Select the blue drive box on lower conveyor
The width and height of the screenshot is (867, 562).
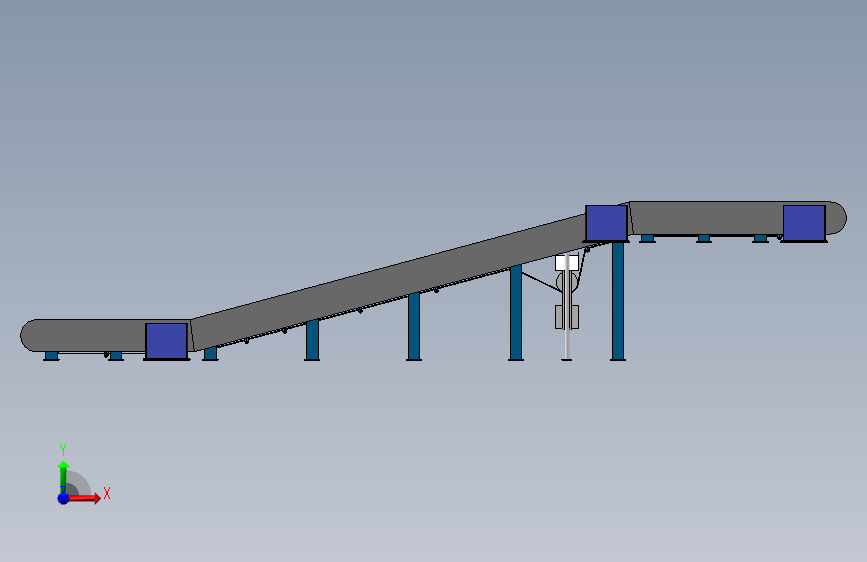coord(166,341)
